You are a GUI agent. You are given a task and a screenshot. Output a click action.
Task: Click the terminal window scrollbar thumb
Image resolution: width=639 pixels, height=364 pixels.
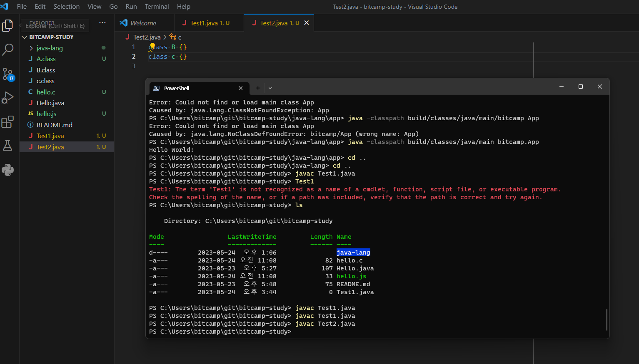[607, 319]
